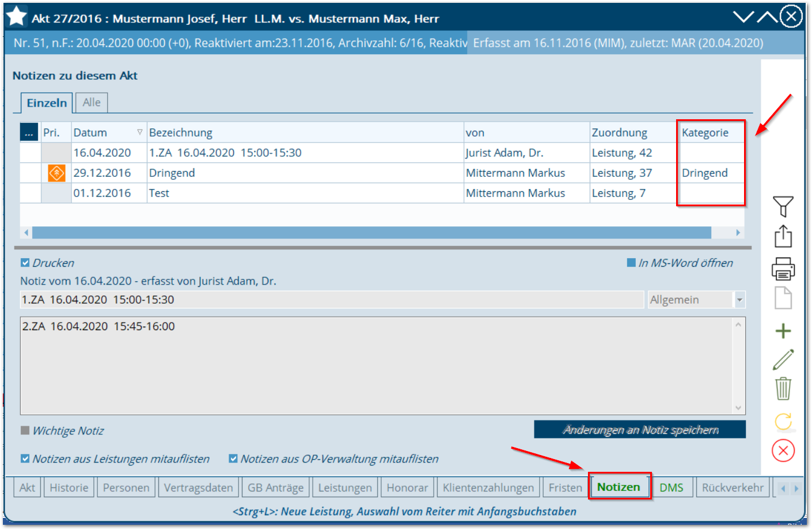Switch to the Einzeln tab
Screen dimensions: 812x530
tap(47, 103)
